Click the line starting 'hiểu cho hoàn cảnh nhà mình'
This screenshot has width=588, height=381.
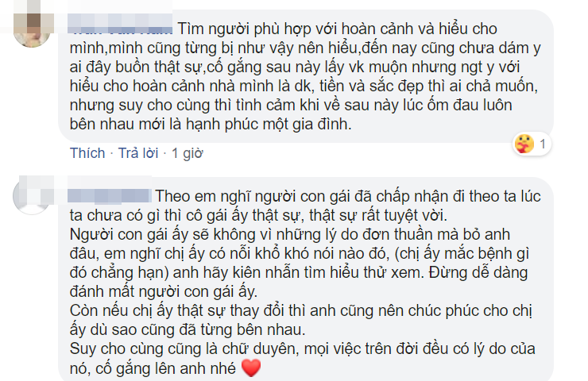pos(304,87)
